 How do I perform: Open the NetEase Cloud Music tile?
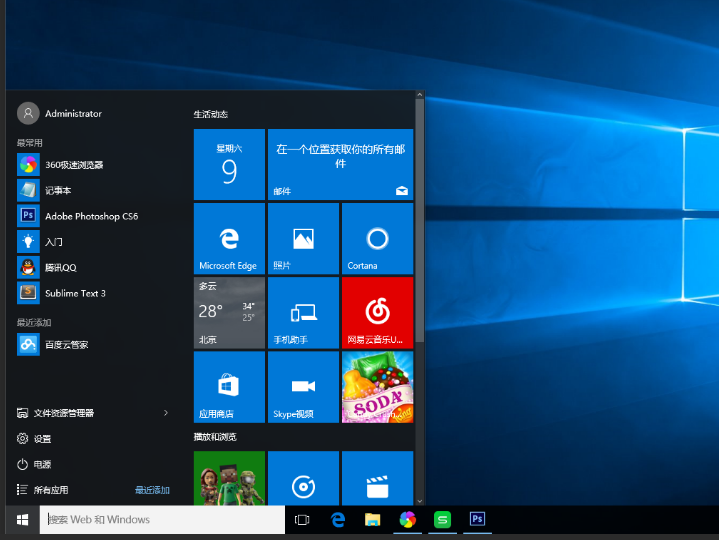pyautogui.click(x=377, y=313)
